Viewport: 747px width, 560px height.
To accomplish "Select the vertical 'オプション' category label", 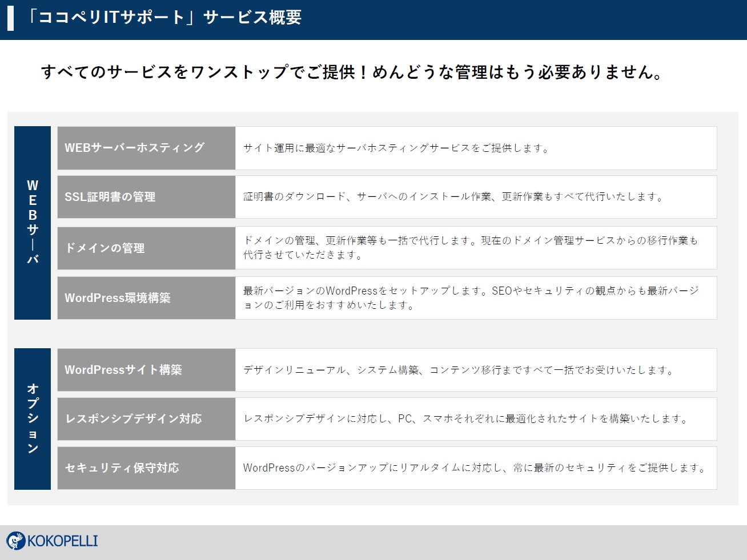I will tap(33, 418).
